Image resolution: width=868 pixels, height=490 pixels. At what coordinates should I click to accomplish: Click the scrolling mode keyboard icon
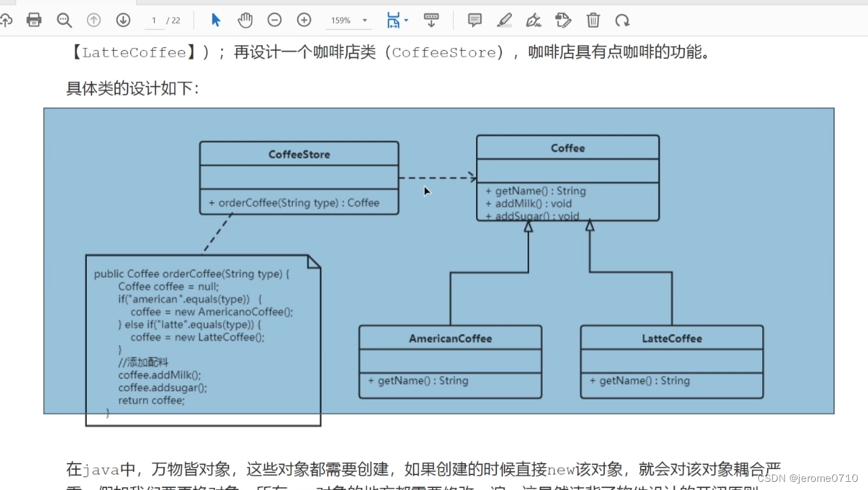point(431,20)
